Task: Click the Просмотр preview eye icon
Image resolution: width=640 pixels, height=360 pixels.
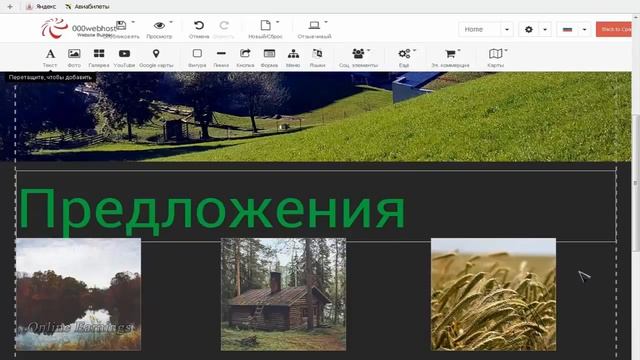Action: click(159, 25)
